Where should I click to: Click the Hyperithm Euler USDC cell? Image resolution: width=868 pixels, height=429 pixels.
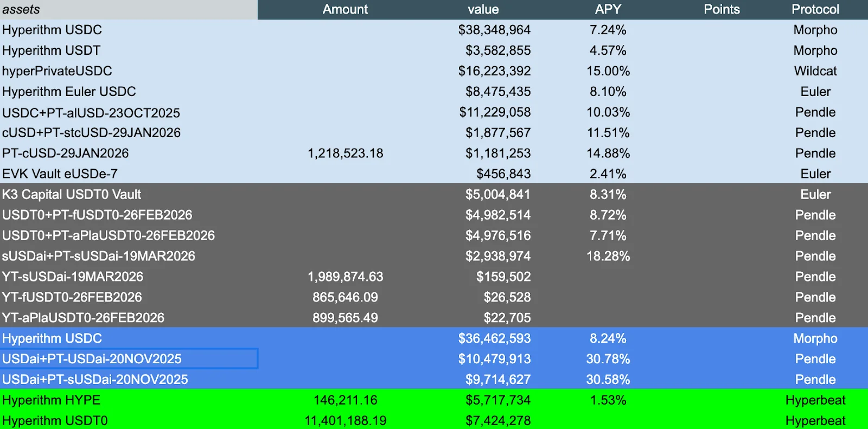coord(69,92)
